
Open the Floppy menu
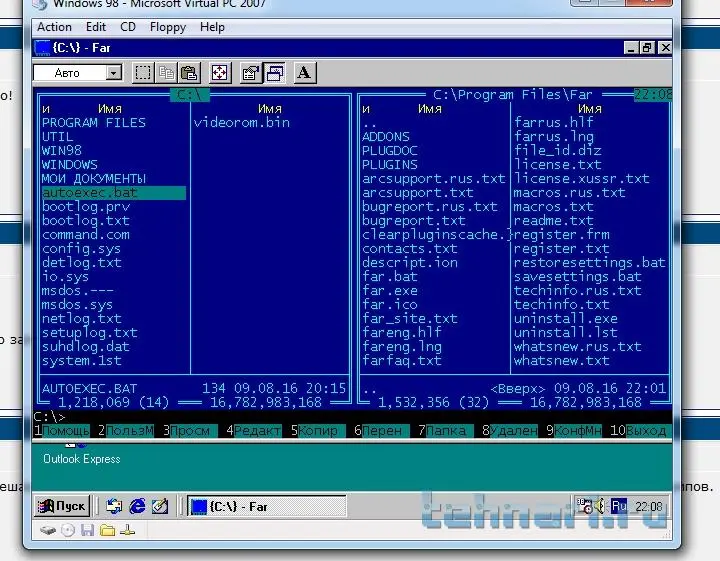168,27
